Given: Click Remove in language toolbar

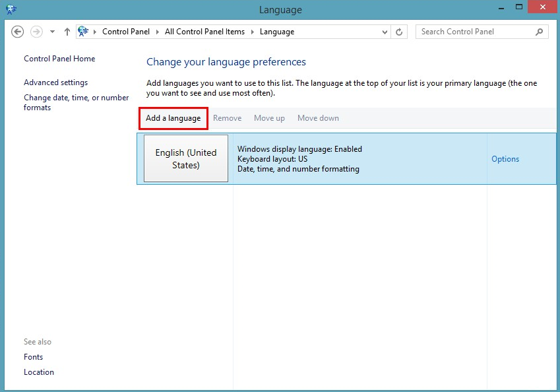Looking at the screenshot, I should click(227, 118).
